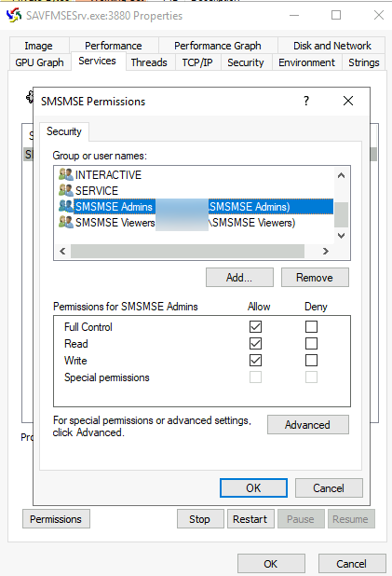The image size is (392, 576).
Task: Click the group list down arrow
Action: pos(342,236)
